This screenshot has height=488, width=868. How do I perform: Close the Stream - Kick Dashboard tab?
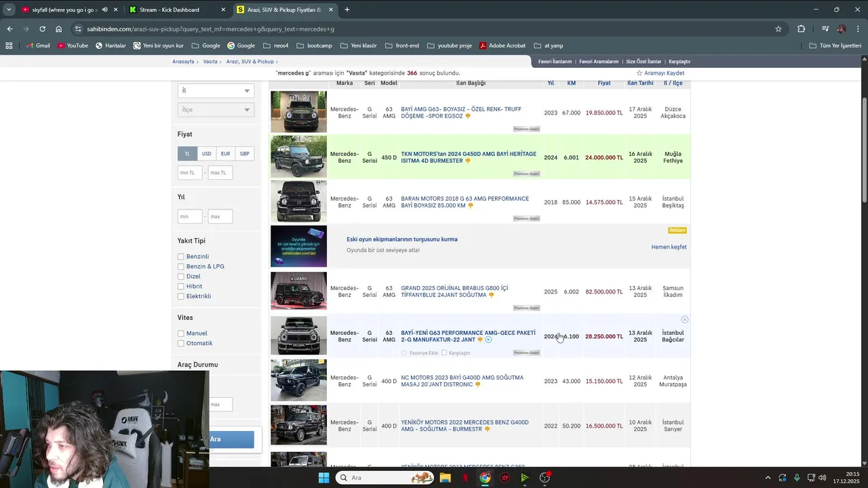[x=224, y=9]
